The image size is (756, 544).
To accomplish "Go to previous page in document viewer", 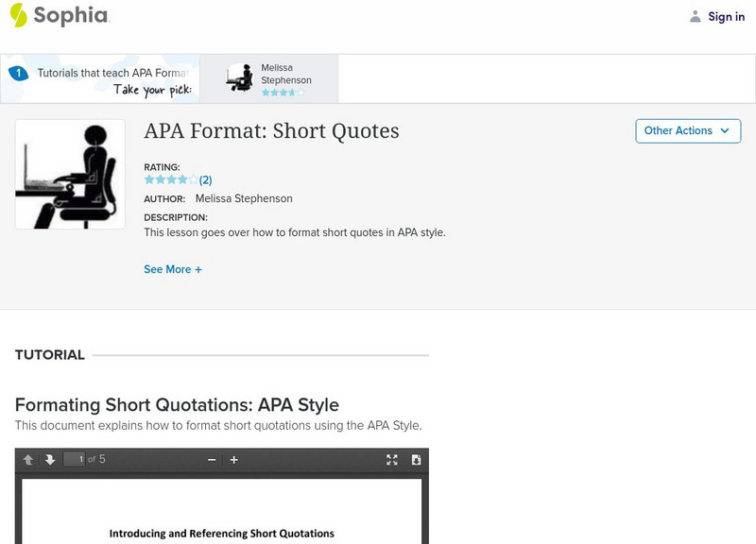I will (x=28, y=460).
